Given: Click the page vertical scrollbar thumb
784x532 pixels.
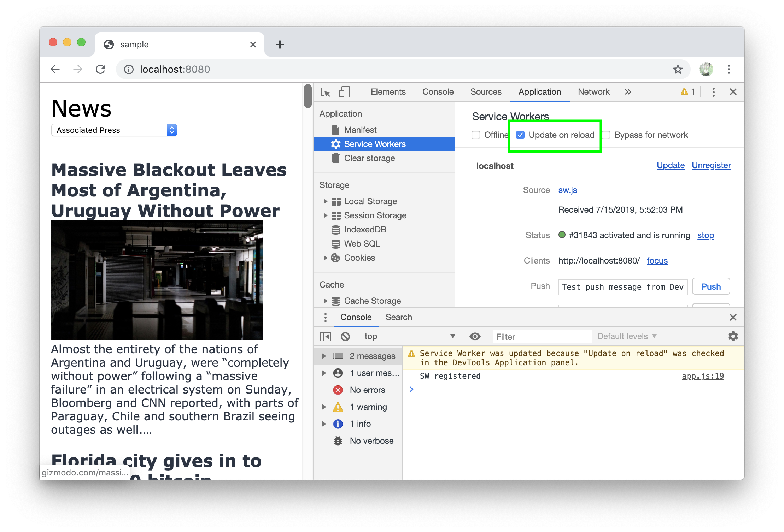Looking at the screenshot, I should pyautogui.click(x=308, y=96).
